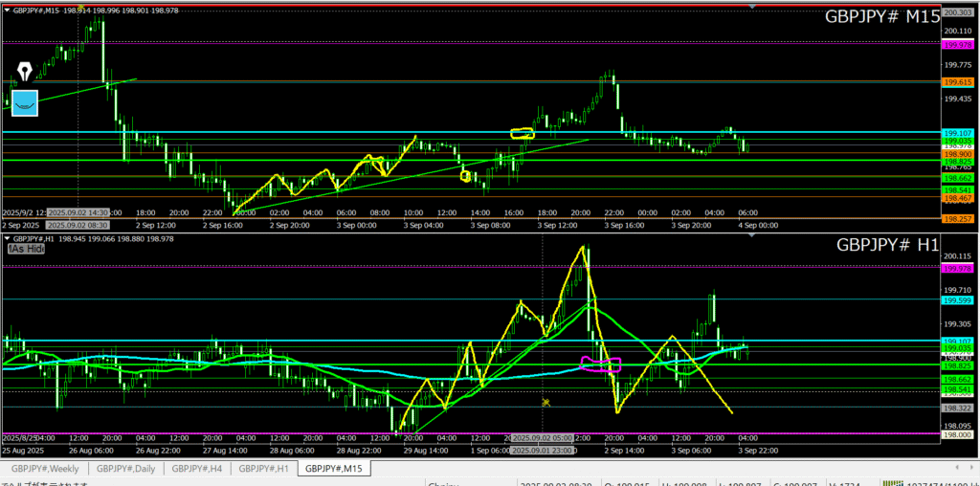Switch to the GBPJPY#,H1 tab
This screenshot has height=486, width=980.
click(x=264, y=467)
